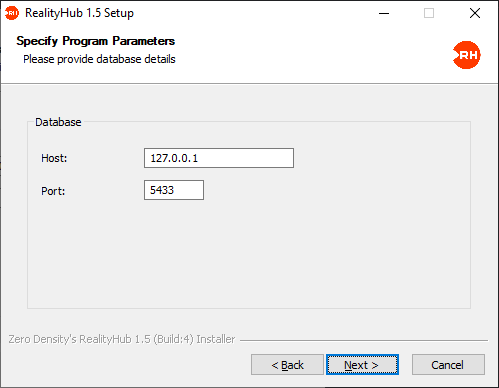The height and width of the screenshot is (388, 499).
Task: Click the Specify Program Parameters heading
Action: (96, 41)
